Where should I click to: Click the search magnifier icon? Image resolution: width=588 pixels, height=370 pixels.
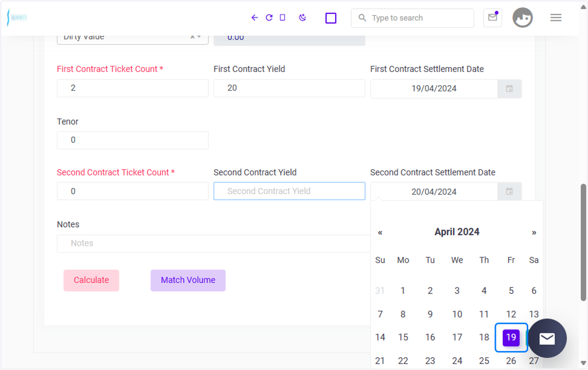pyautogui.click(x=362, y=18)
